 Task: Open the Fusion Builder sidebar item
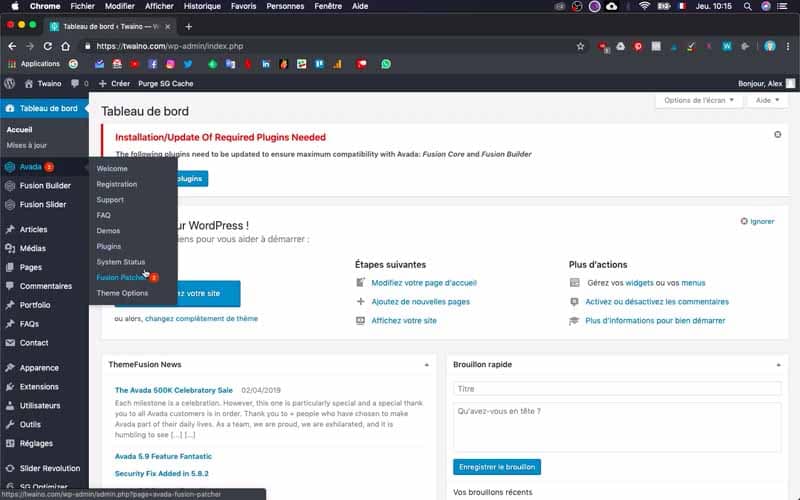pos(44,186)
